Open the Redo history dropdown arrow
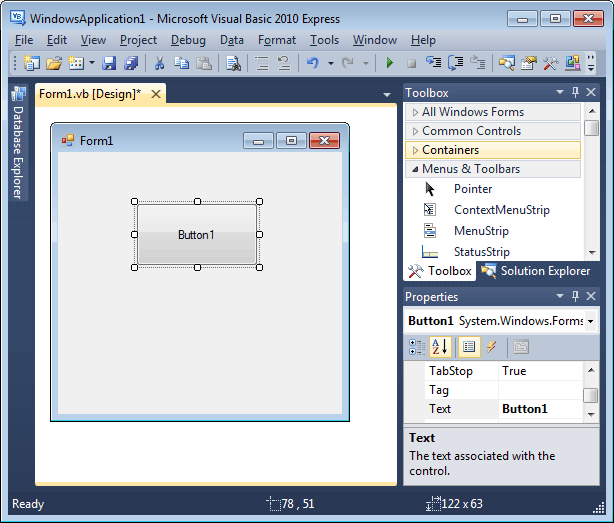This screenshot has width=614, height=523. tap(366, 63)
